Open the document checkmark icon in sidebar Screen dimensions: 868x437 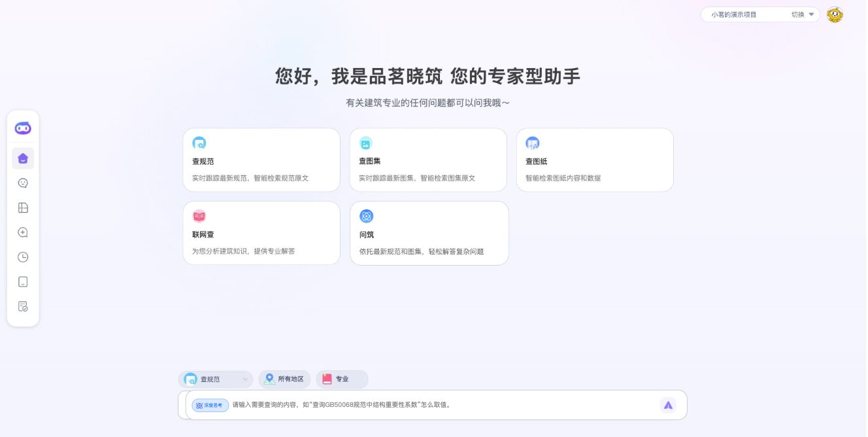pos(23,306)
